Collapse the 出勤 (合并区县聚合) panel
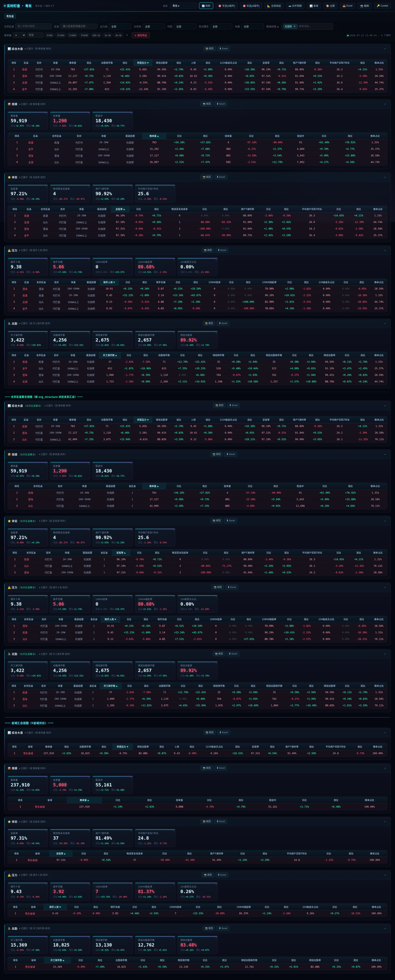Screen dimensions: 395x980 coord(385,654)
